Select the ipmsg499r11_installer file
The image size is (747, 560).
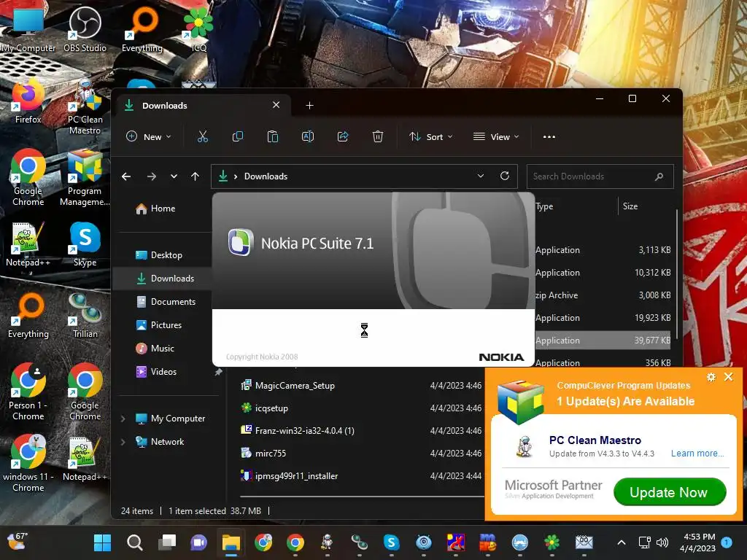click(296, 476)
